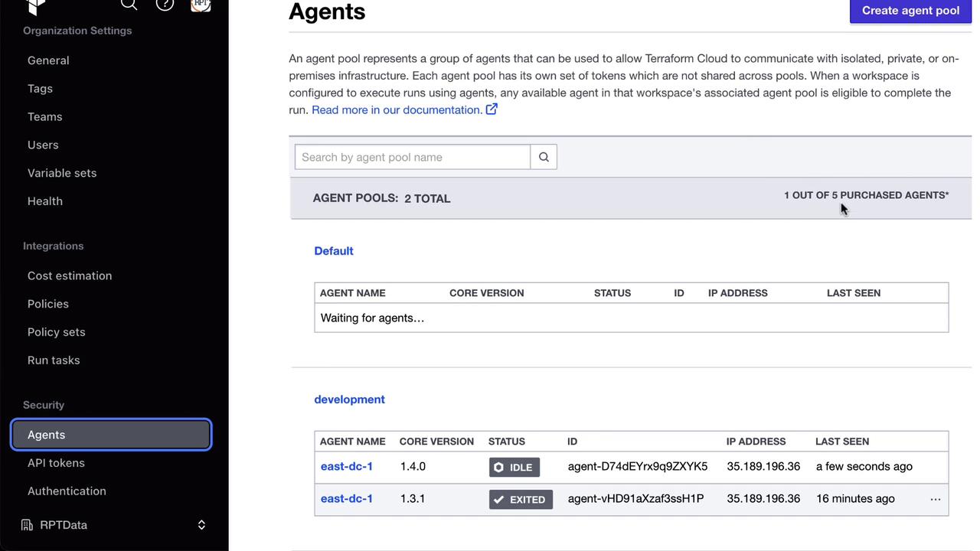Click the Terraform logo icon
The image size is (980, 551).
coord(35,6)
